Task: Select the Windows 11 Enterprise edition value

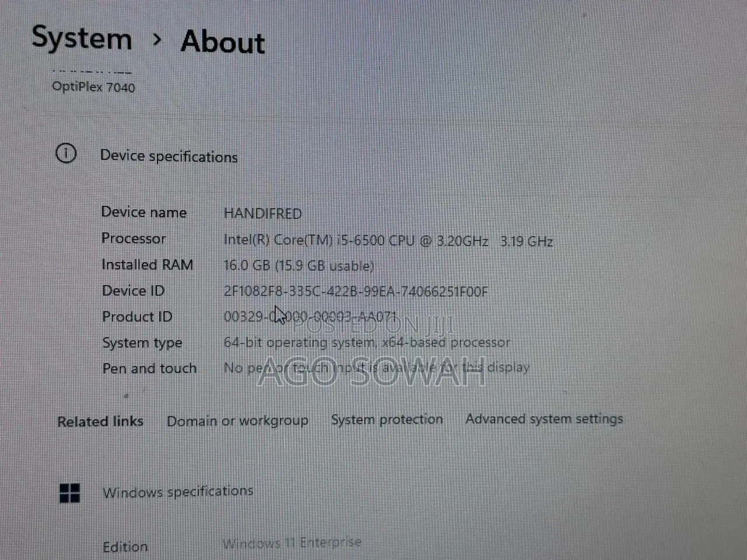Action: (292, 543)
